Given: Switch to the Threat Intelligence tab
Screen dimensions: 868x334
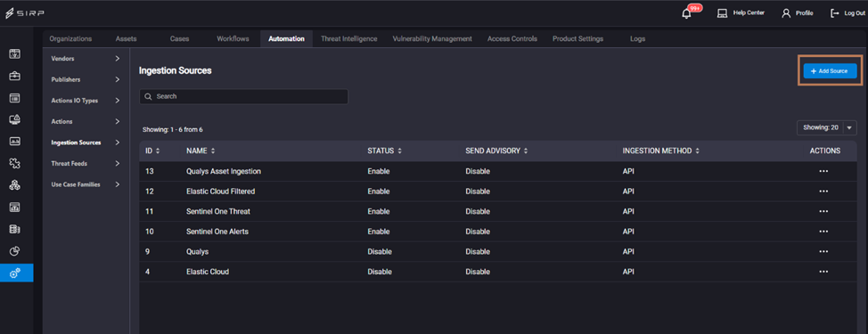Looking at the screenshot, I should (x=348, y=38).
